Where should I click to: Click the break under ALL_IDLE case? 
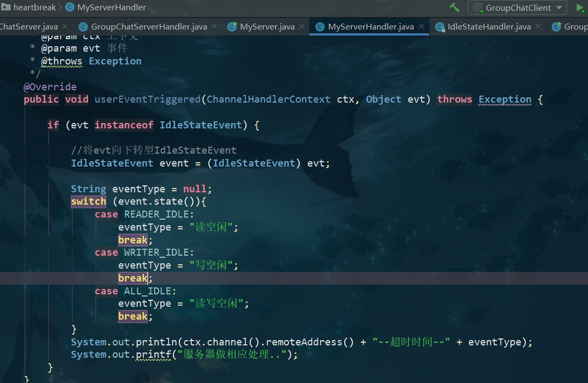pos(133,316)
